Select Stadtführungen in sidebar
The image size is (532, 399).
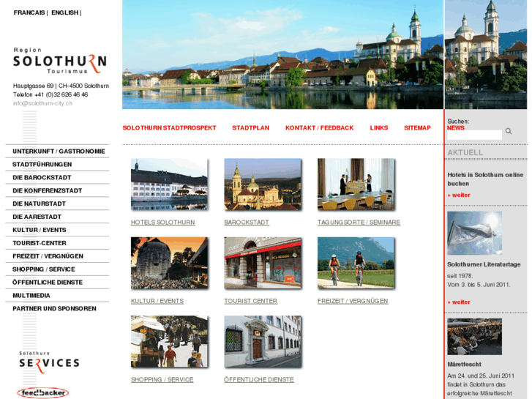point(42,164)
